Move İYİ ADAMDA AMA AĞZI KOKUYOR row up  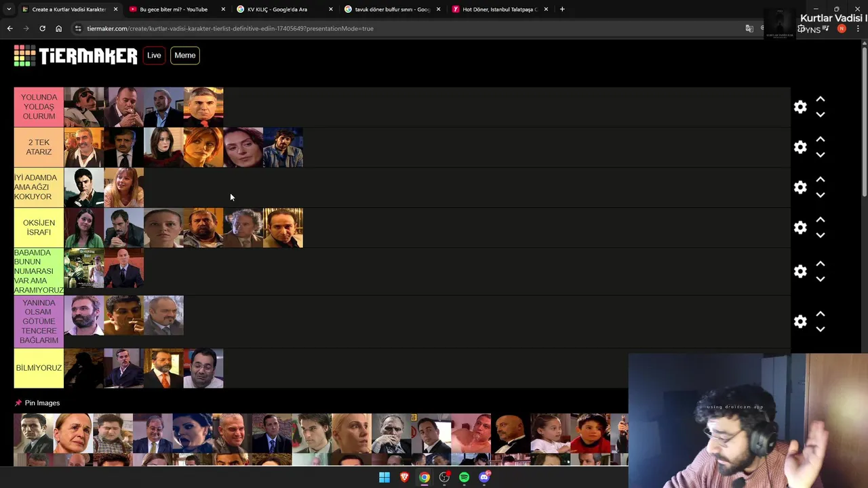821,179
